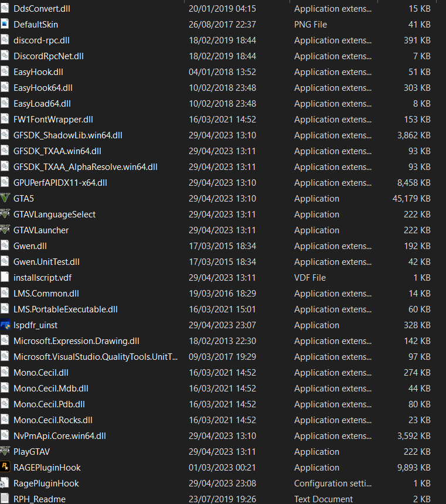Click the PlayGTAV file icon

point(5,451)
